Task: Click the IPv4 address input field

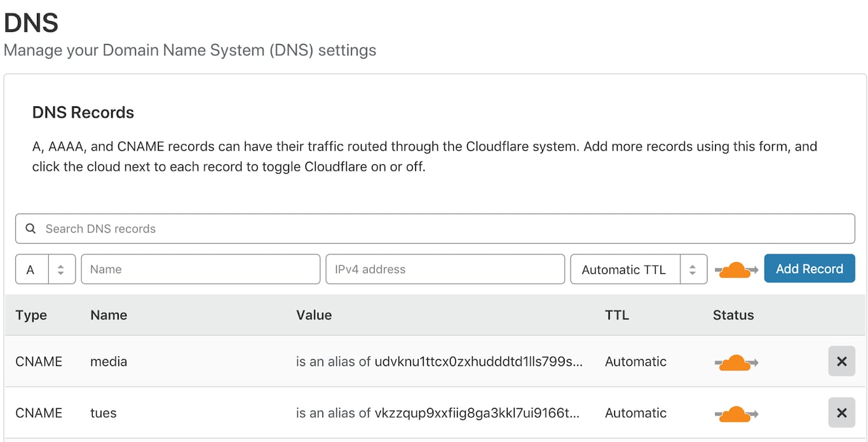Action: click(445, 269)
